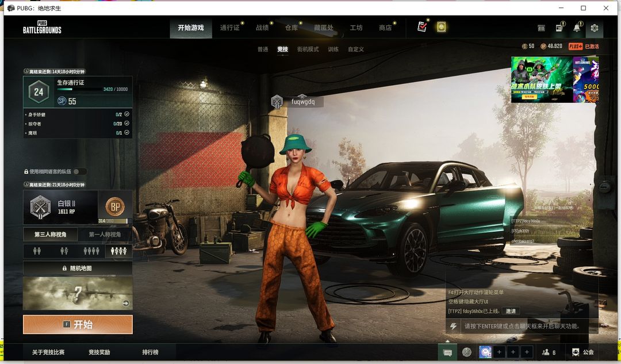Open the chat speech bubble icon
Screen dimensions: 621x364
[x=447, y=352]
